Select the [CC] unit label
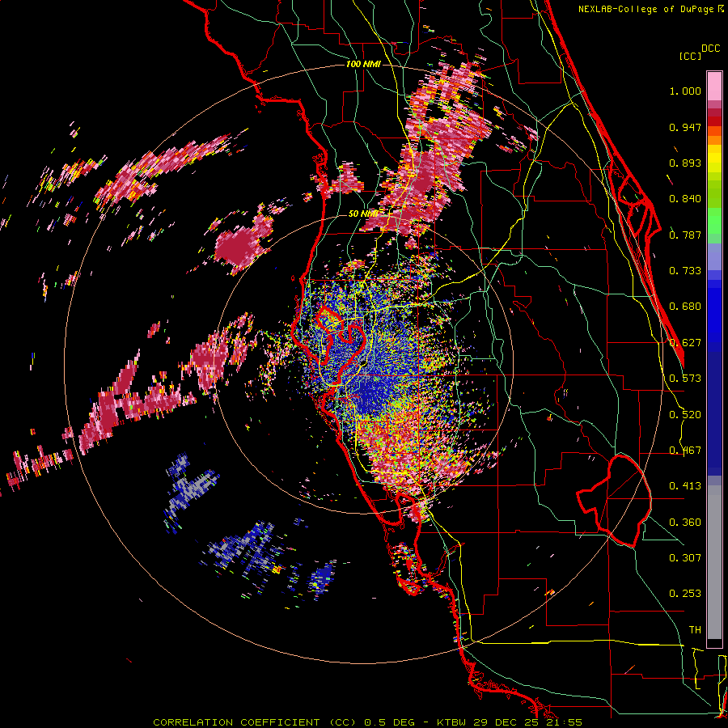The height and width of the screenshot is (728, 728). 690,56
